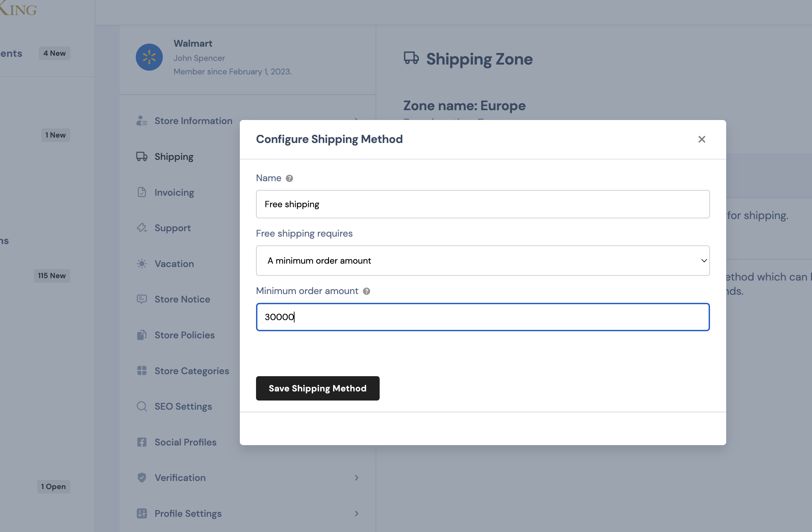This screenshot has height=532, width=812.
Task: Click the 4 New badge
Action: click(54, 53)
